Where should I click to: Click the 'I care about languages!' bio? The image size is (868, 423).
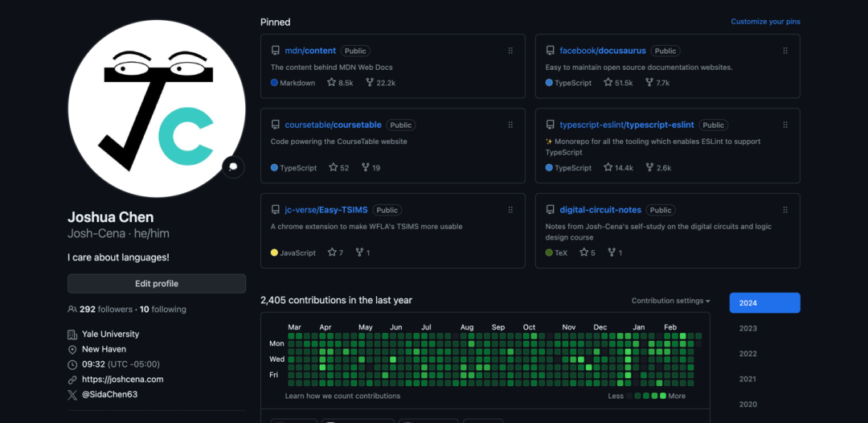[x=118, y=257]
